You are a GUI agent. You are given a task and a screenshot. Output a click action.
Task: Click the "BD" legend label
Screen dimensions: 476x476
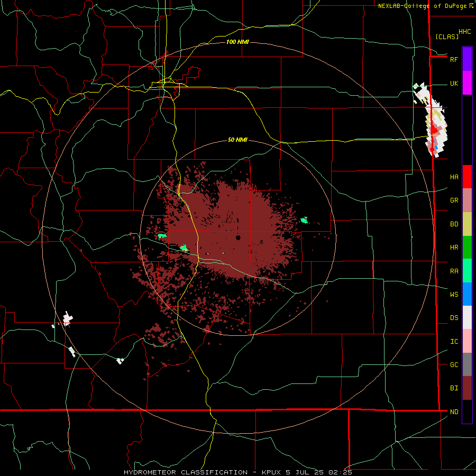click(454, 224)
